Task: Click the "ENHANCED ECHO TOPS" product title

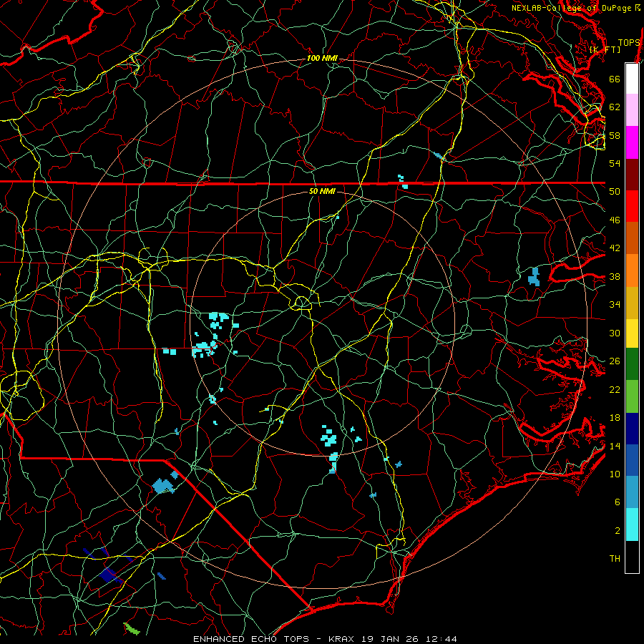Action: click(x=255, y=639)
